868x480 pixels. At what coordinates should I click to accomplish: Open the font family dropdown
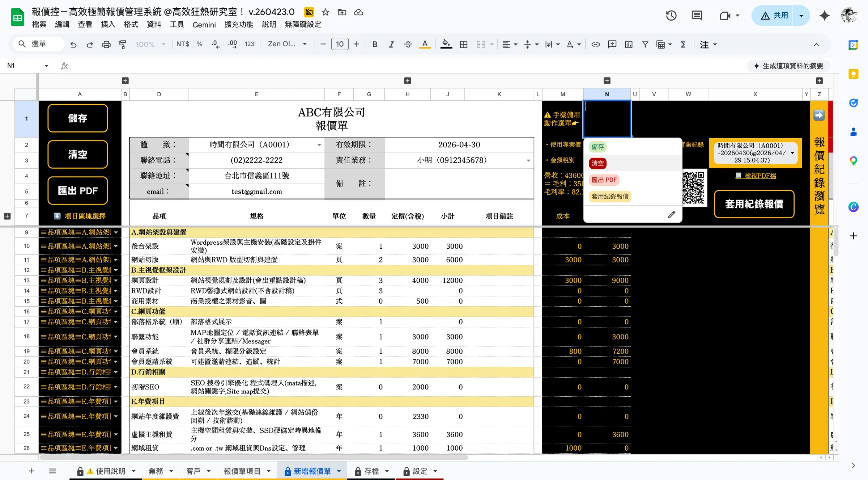(x=287, y=44)
